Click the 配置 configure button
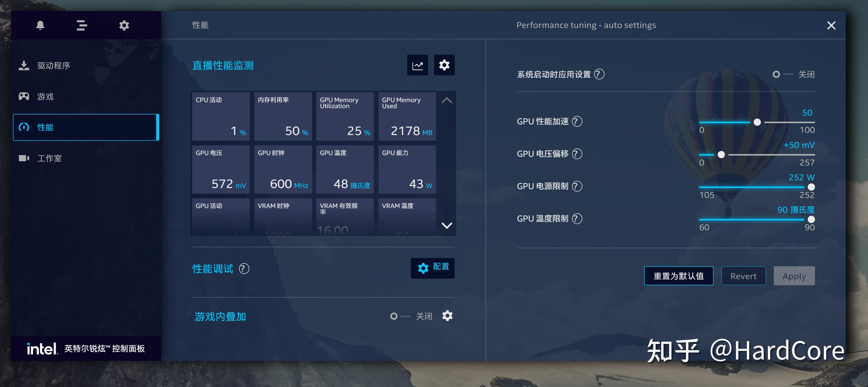 pos(432,268)
